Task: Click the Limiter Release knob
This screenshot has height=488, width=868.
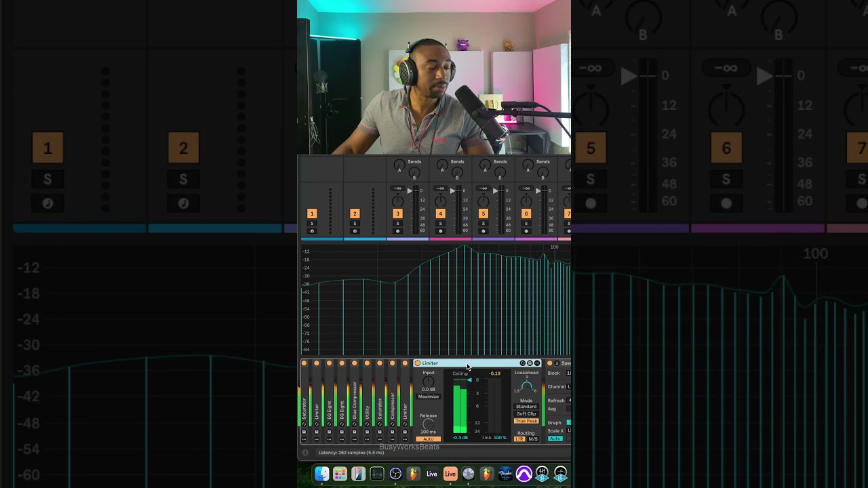Action: tap(429, 424)
